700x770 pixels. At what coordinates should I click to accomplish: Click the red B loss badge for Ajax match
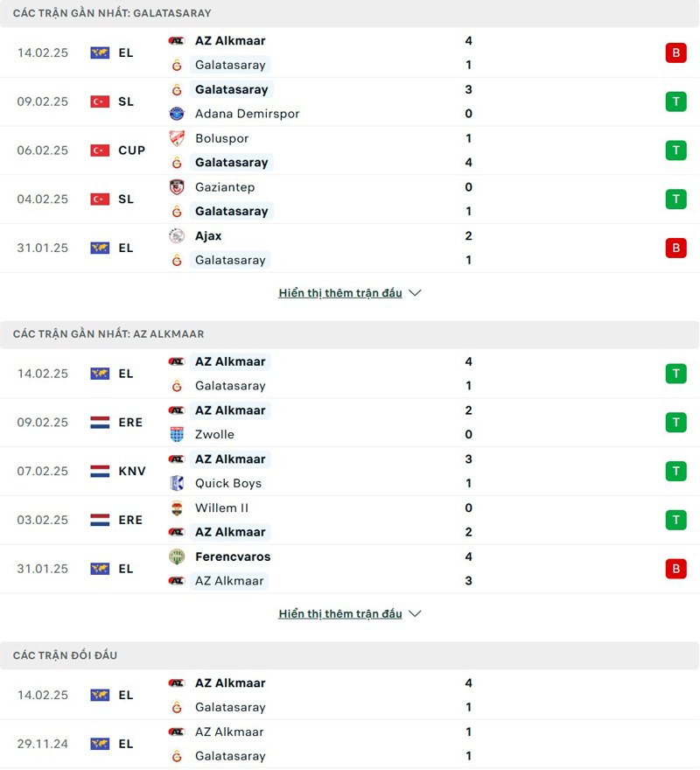(675, 248)
